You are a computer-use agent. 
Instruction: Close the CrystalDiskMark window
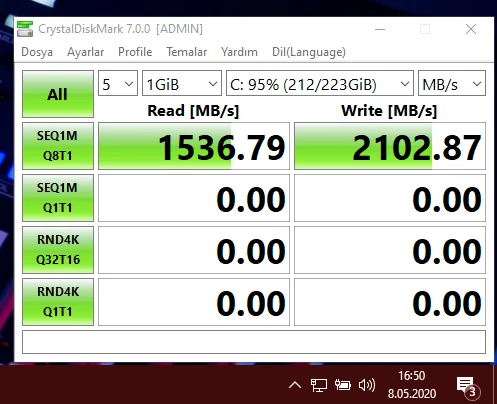click(471, 29)
